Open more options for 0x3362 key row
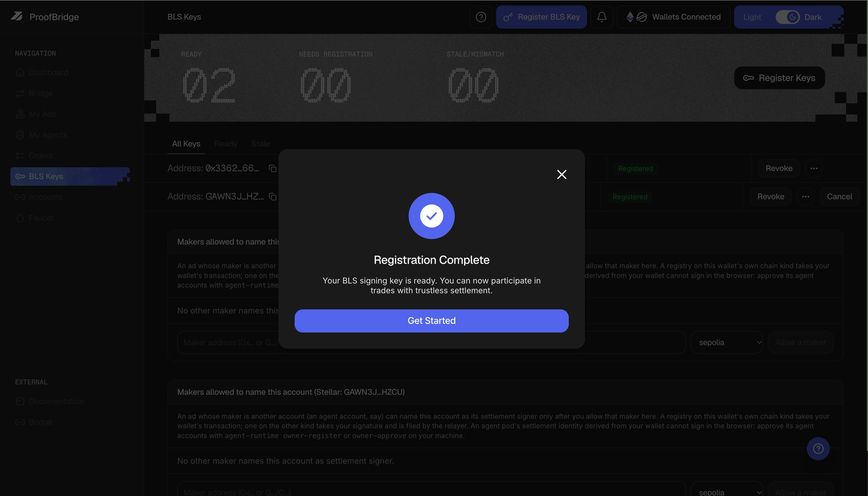 814,168
